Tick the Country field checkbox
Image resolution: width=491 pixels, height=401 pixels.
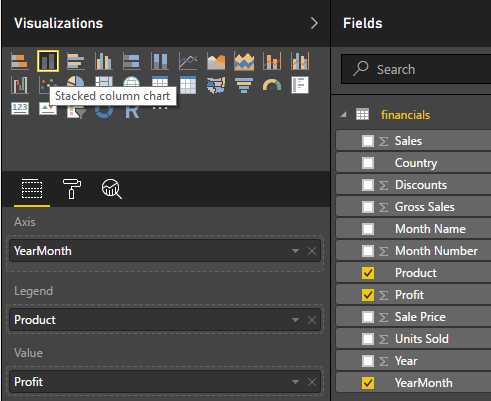(x=368, y=163)
